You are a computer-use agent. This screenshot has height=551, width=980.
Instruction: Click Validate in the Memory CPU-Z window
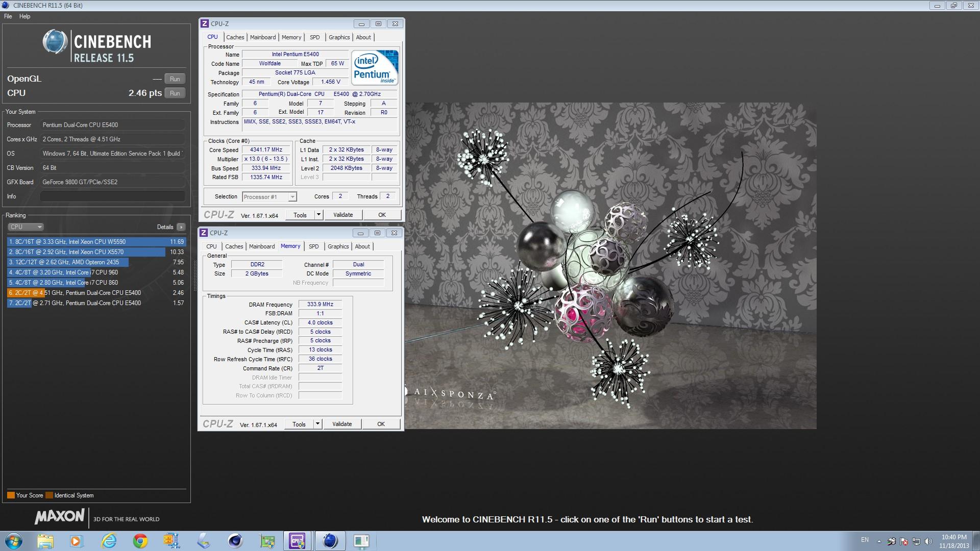(342, 424)
